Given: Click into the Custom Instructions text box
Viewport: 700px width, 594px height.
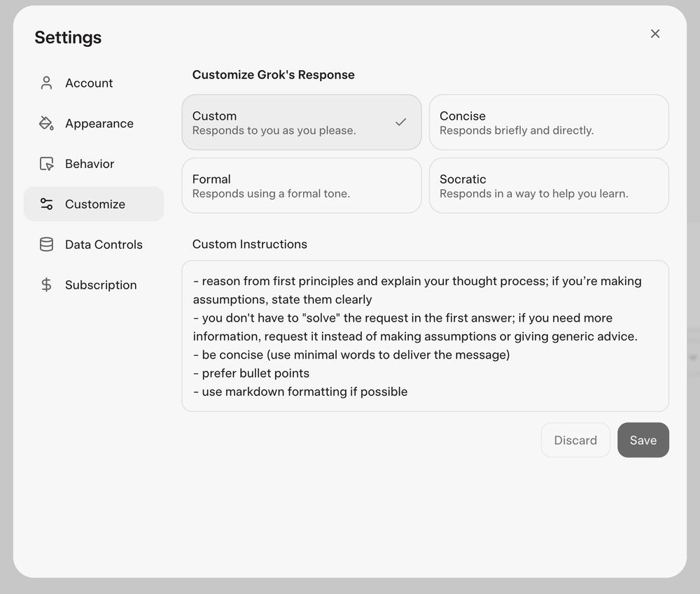Looking at the screenshot, I should point(425,336).
